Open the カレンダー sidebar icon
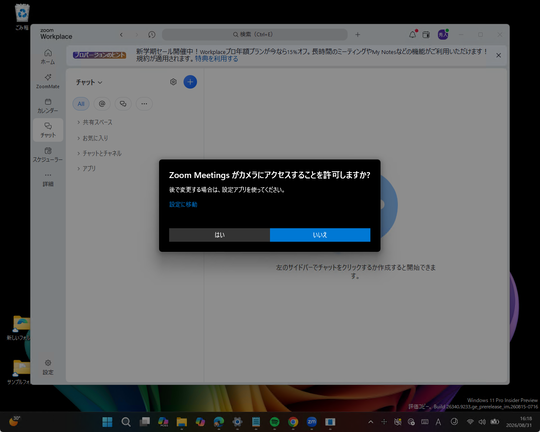 coord(48,105)
